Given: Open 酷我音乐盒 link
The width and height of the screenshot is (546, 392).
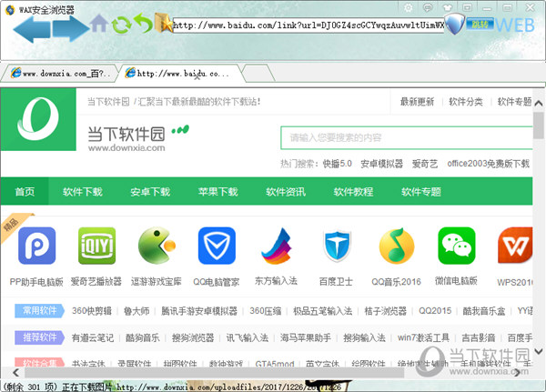Looking at the screenshot, I should [x=484, y=310].
